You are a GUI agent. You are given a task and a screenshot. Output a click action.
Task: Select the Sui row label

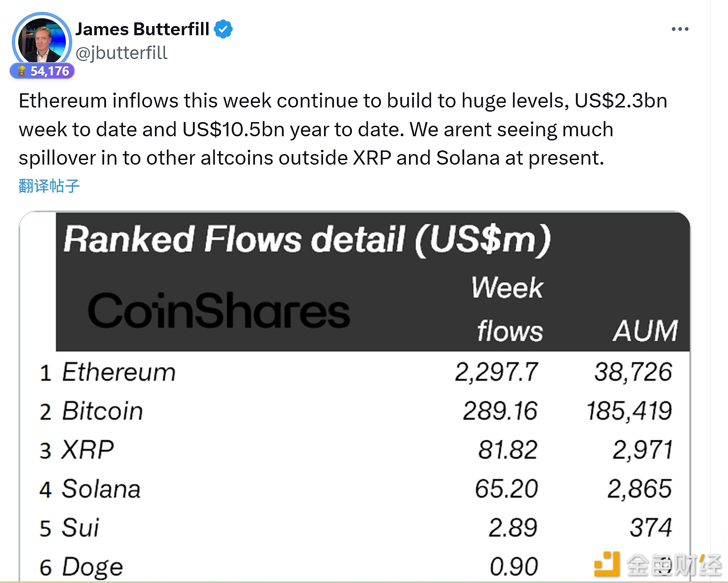(80, 528)
